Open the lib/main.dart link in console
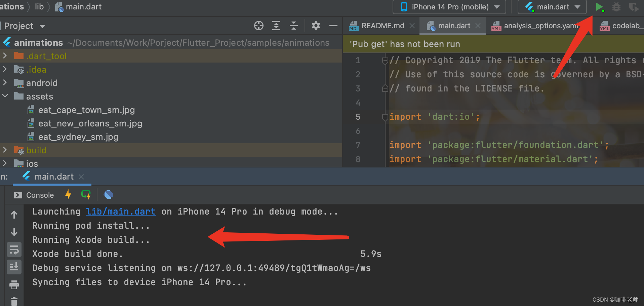Screen dimensions: 644x306 pos(121,212)
